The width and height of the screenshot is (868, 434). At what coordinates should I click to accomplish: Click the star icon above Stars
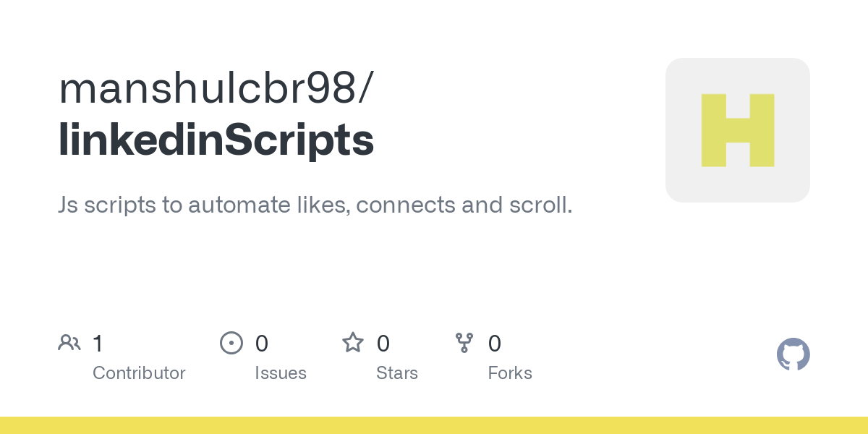353,342
